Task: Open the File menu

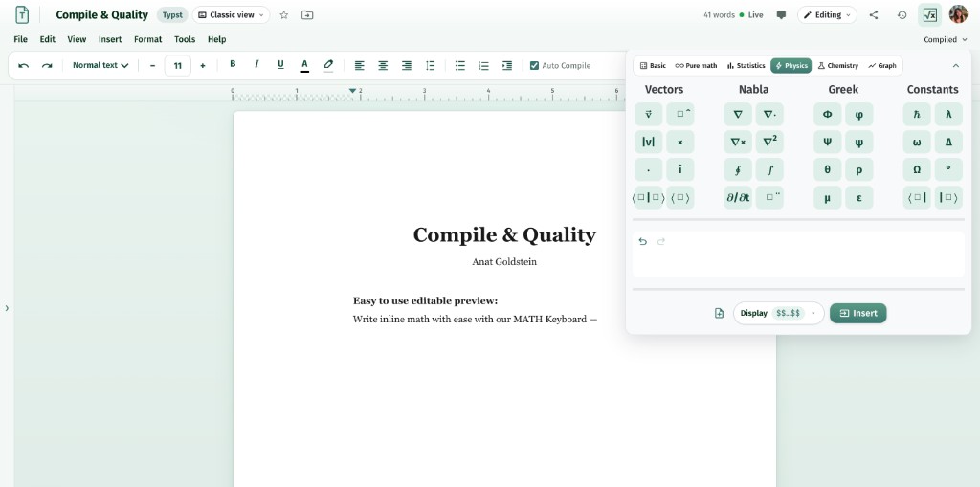Action: point(21,39)
